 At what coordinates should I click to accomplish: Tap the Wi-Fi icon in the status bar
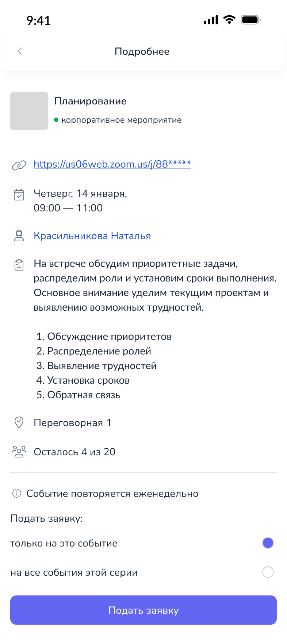pyautogui.click(x=229, y=20)
